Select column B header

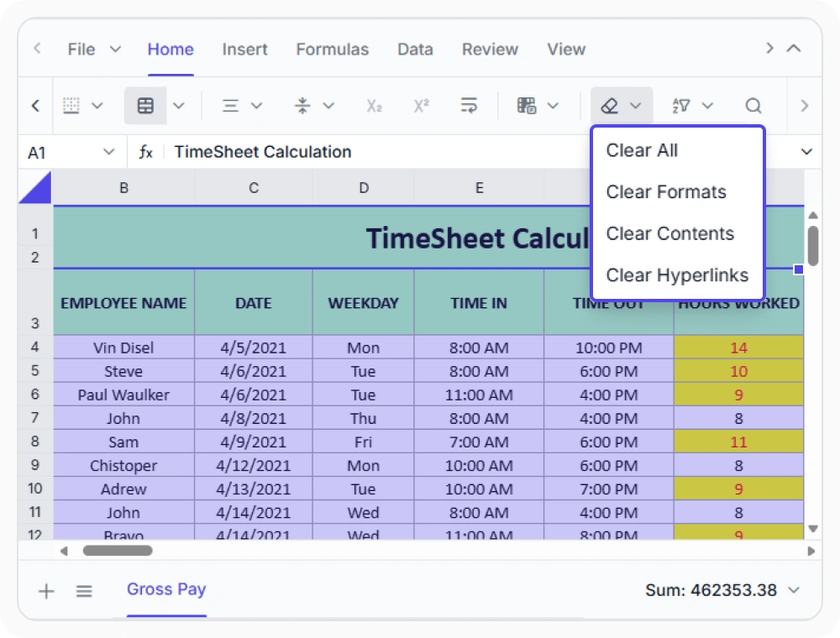[x=123, y=188]
